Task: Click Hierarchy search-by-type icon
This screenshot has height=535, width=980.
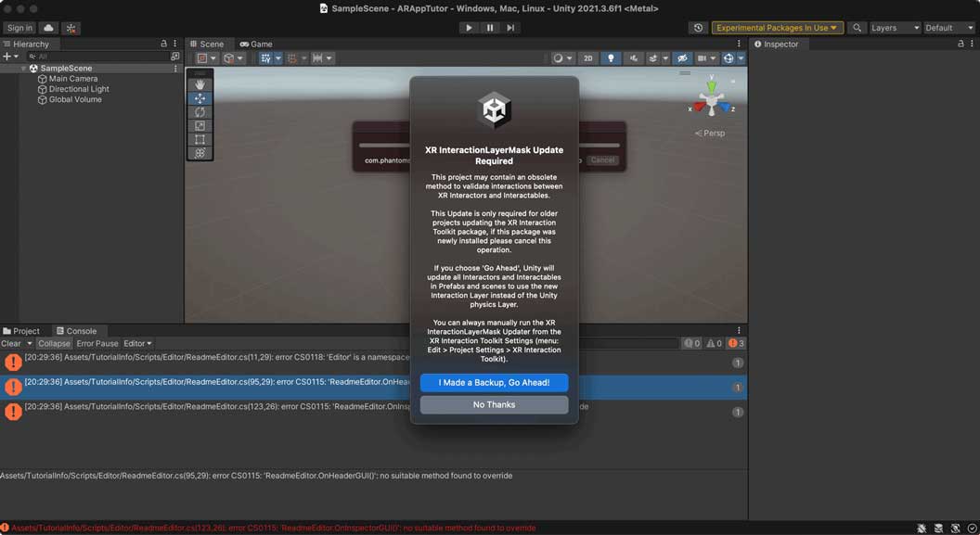Action: [175, 57]
